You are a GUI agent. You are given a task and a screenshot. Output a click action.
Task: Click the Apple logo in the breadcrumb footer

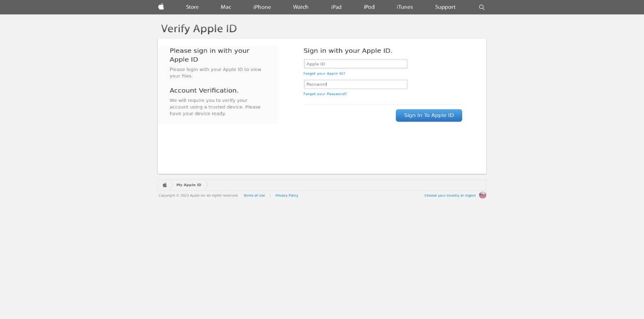coord(164,185)
